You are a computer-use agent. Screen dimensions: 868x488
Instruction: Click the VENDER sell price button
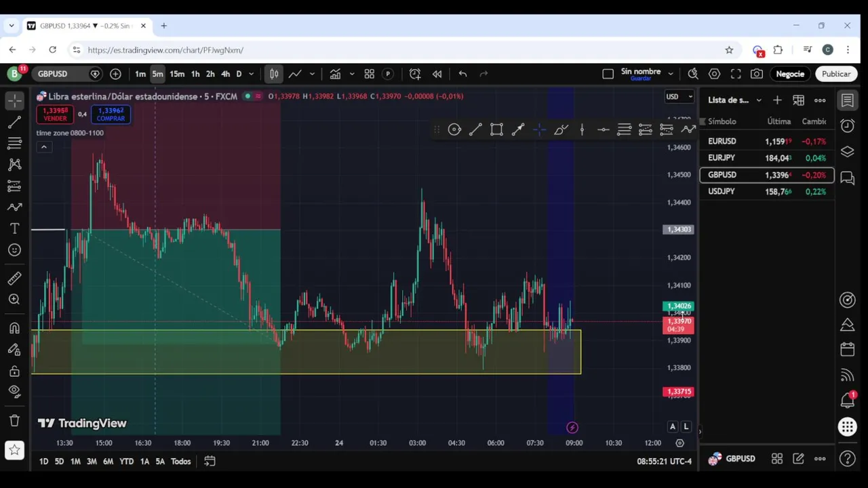55,115
